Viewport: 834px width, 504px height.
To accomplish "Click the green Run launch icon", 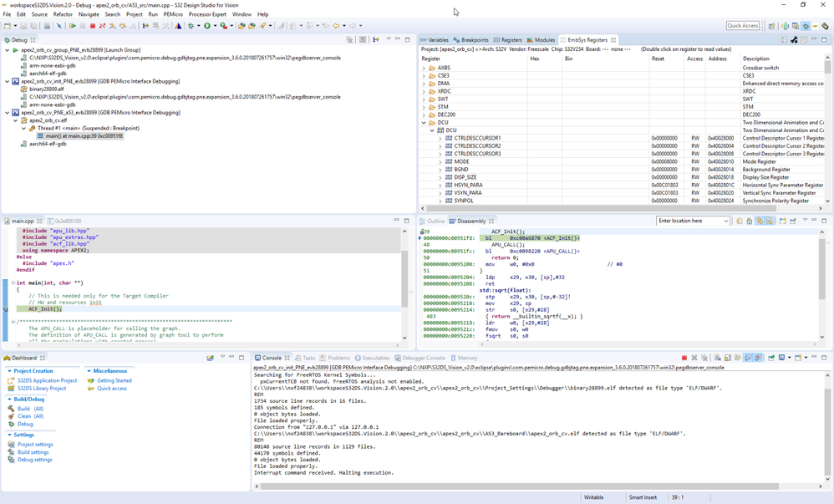I will tap(207, 26).
